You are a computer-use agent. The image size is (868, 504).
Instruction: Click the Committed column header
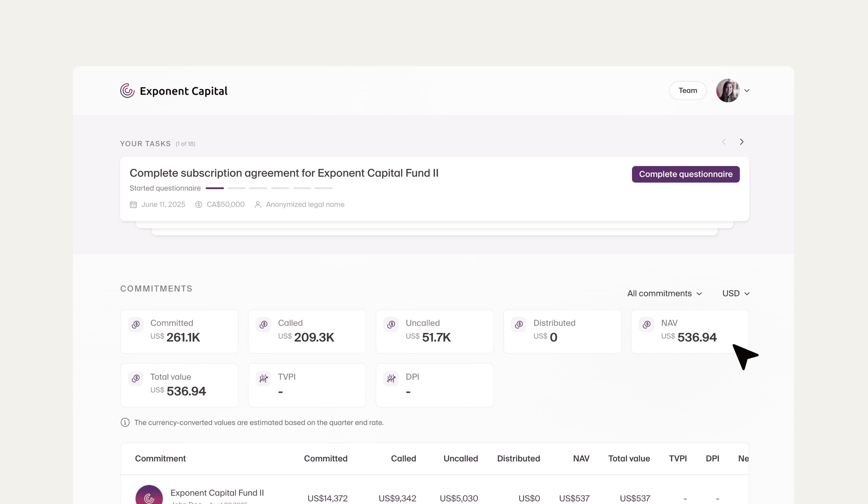(325, 459)
